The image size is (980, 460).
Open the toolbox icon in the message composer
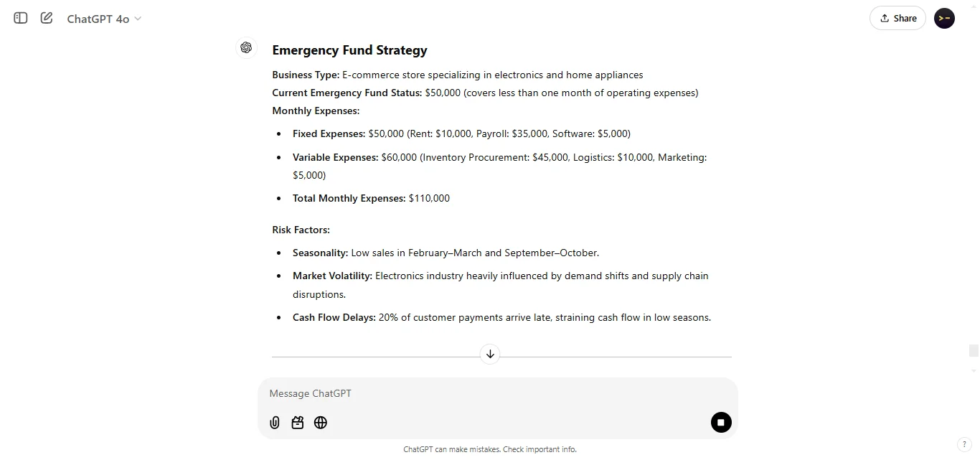pyautogui.click(x=297, y=423)
